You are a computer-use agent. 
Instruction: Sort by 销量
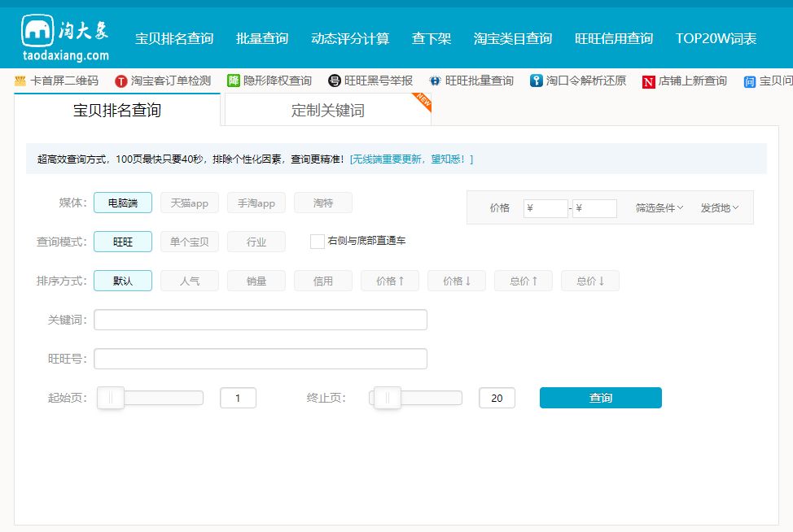[x=256, y=281]
